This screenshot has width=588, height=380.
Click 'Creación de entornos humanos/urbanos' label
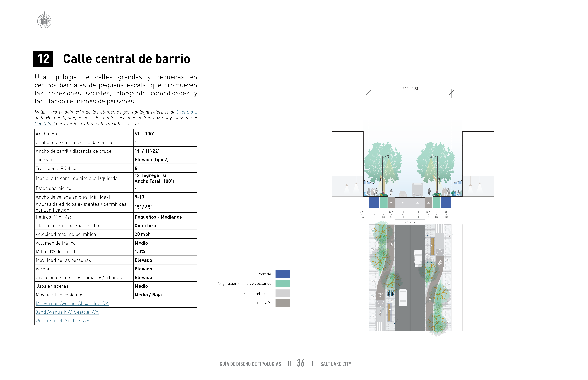tap(79, 278)
